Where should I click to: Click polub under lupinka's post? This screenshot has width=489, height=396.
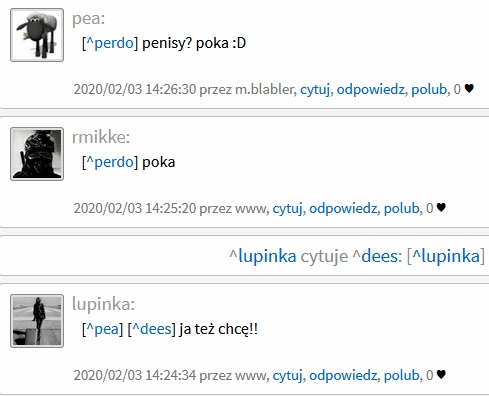point(402,375)
